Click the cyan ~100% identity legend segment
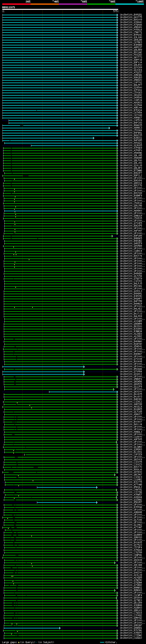Screen dimensions: 146x644 coord(130,4)
